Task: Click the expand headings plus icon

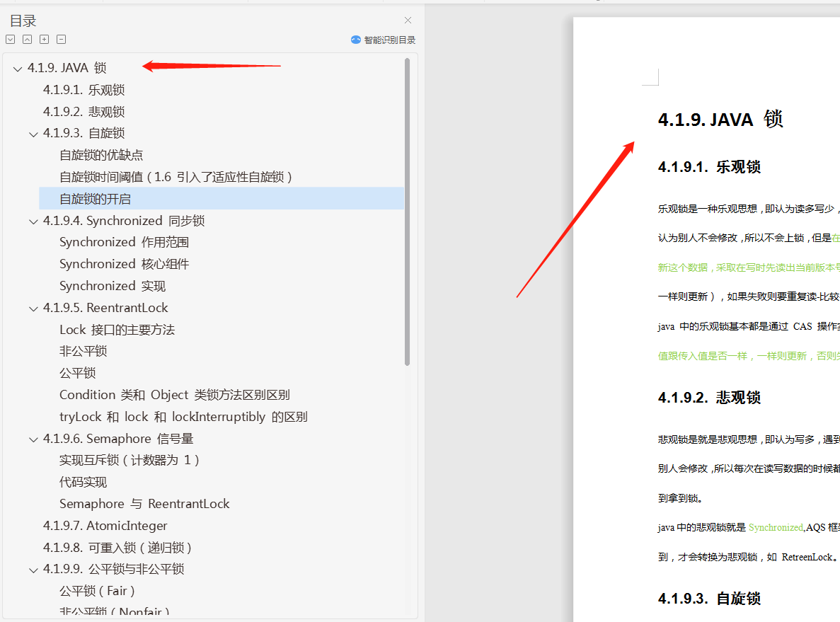Action: coord(44,39)
